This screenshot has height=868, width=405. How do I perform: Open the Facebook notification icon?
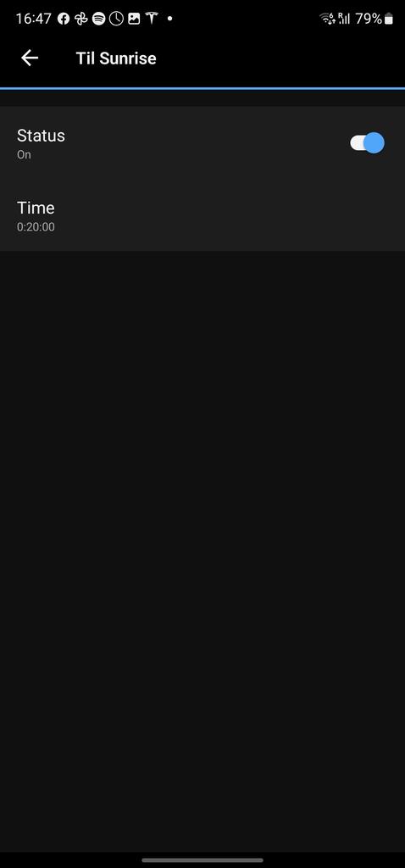point(64,19)
